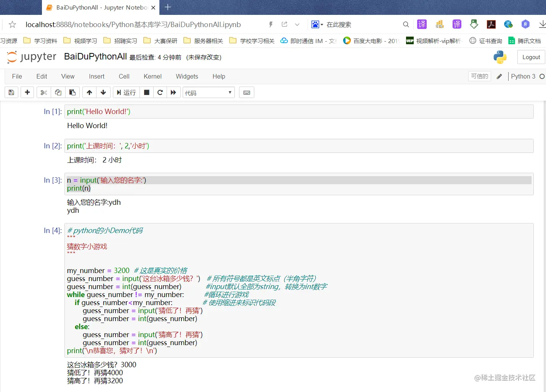This screenshot has height=392, width=546.
Task: Cut selected cells with the scissors icon
Action: pos(44,92)
